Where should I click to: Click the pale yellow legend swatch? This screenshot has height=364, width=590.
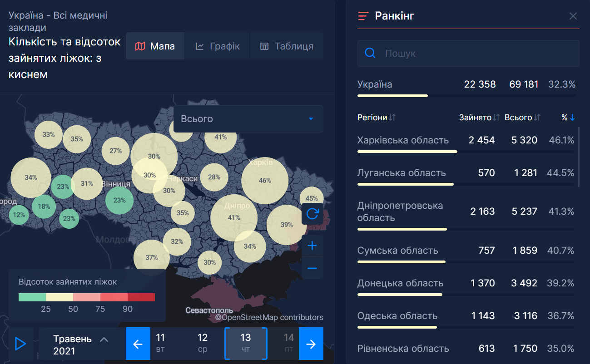tap(59, 297)
